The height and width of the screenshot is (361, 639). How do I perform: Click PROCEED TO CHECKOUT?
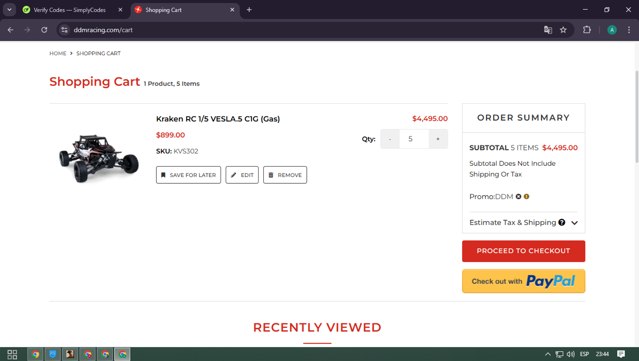point(523,251)
